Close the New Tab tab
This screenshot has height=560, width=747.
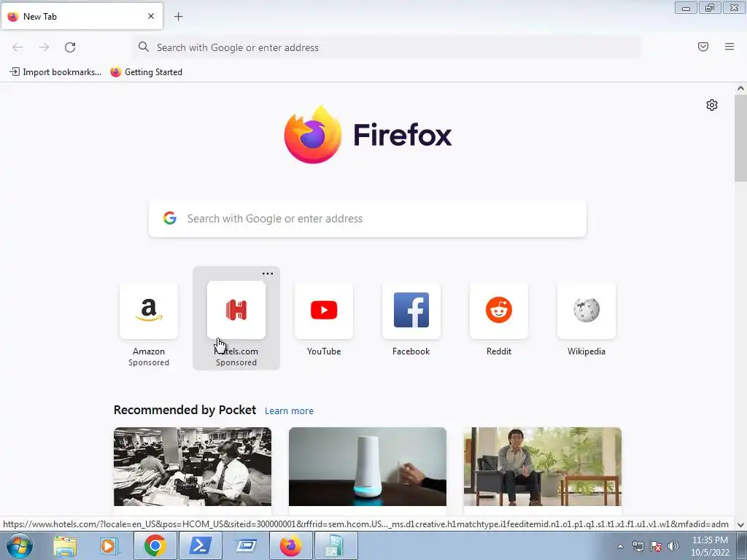151,16
